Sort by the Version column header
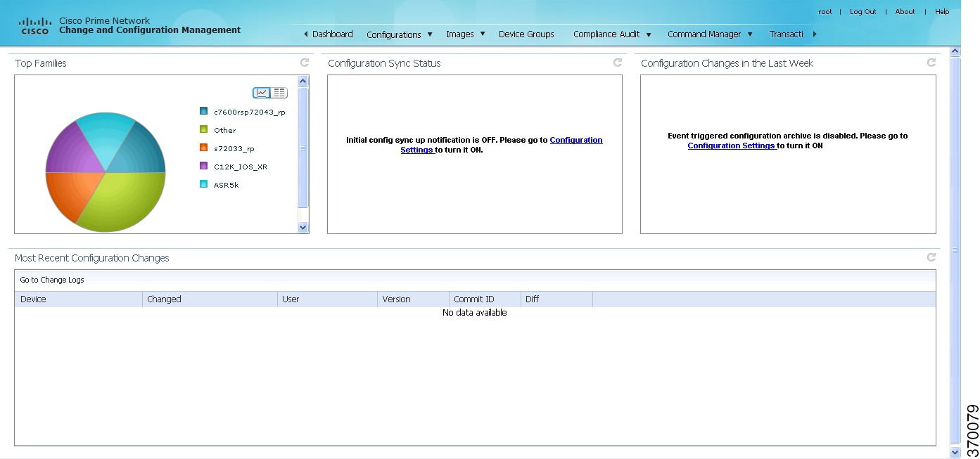 click(x=413, y=299)
